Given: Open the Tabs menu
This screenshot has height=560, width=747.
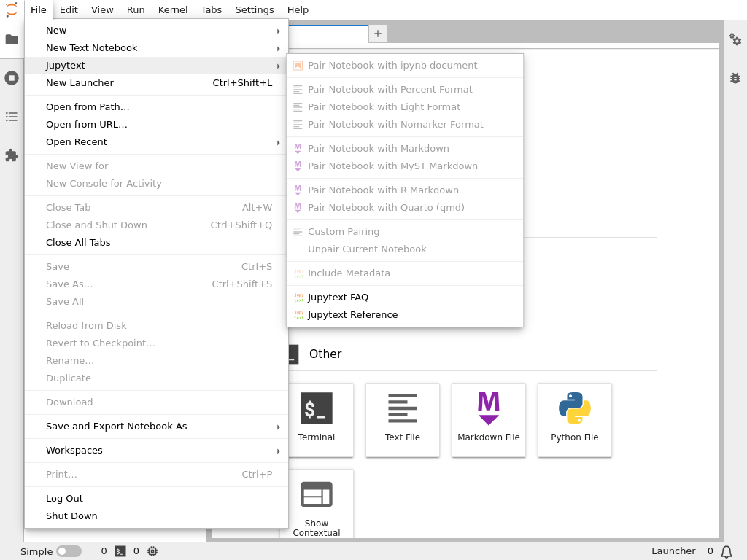Looking at the screenshot, I should pyautogui.click(x=211, y=10).
